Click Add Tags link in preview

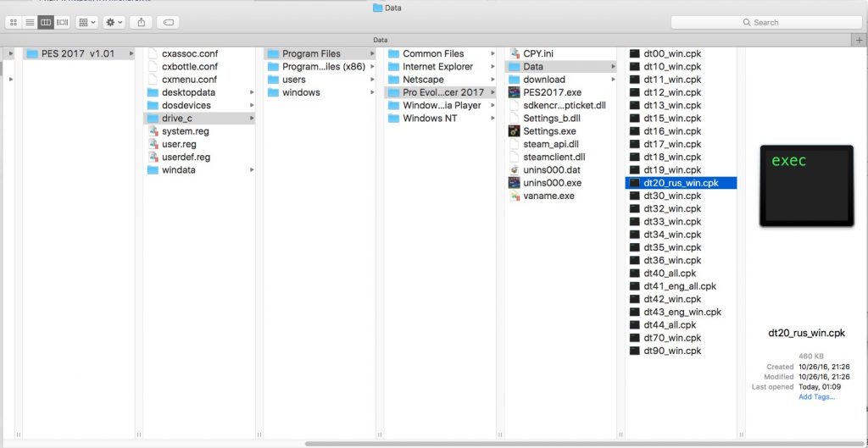[816, 396]
